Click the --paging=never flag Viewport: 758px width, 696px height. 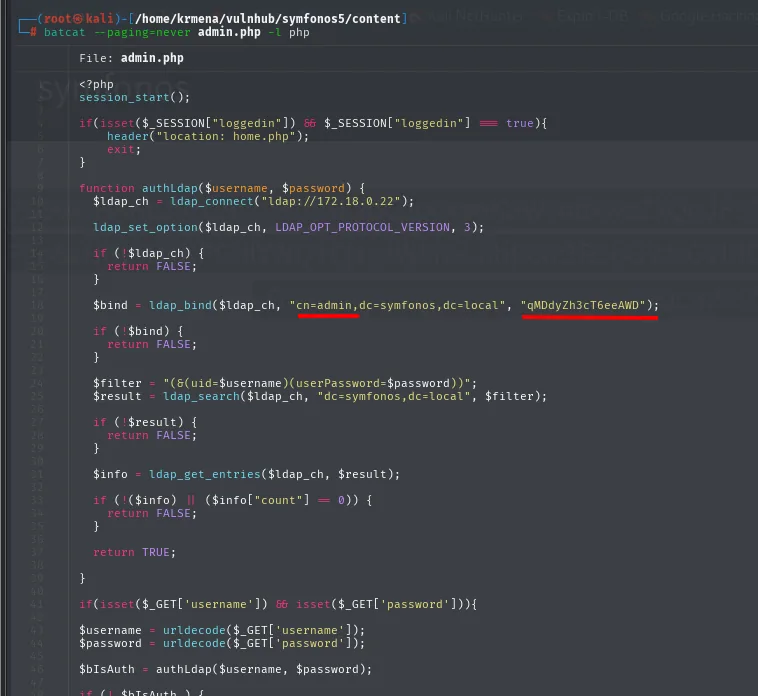[142, 32]
